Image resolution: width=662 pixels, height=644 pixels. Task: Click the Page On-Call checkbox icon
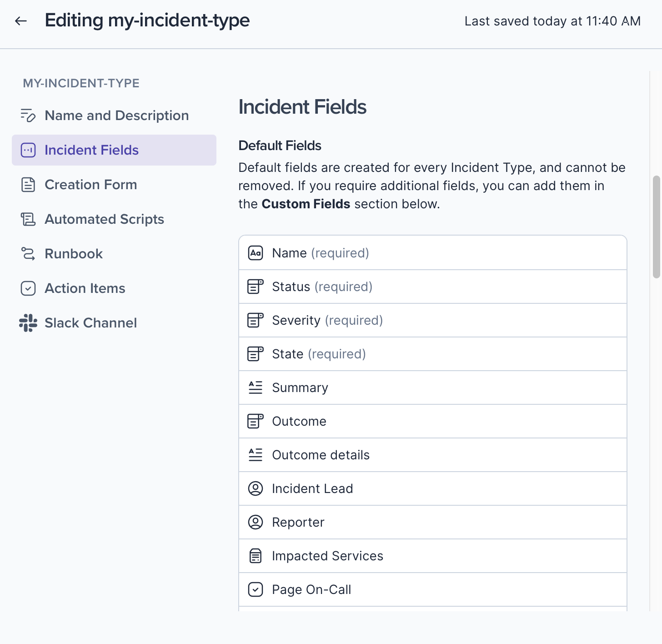tap(256, 589)
